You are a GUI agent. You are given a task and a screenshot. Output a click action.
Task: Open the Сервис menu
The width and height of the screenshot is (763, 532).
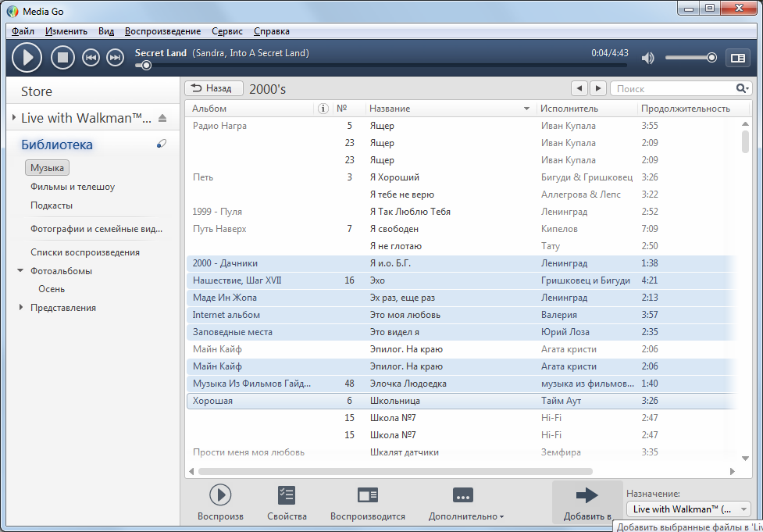tap(227, 31)
